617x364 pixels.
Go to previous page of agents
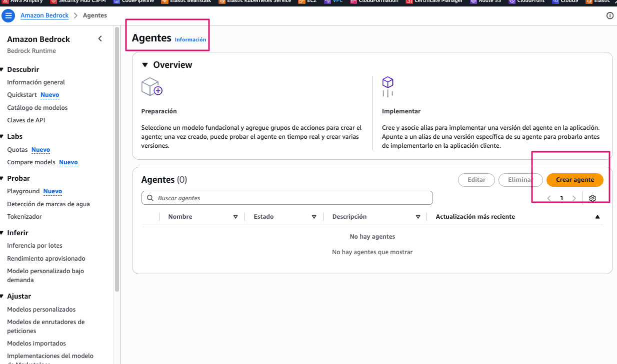tap(549, 198)
